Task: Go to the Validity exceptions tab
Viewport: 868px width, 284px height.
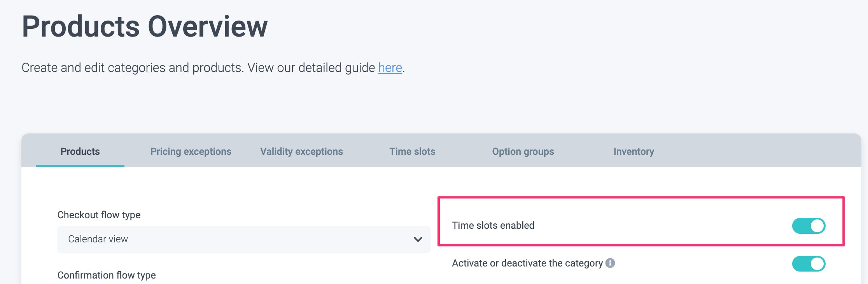Action: pyautogui.click(x=301, y=151)
